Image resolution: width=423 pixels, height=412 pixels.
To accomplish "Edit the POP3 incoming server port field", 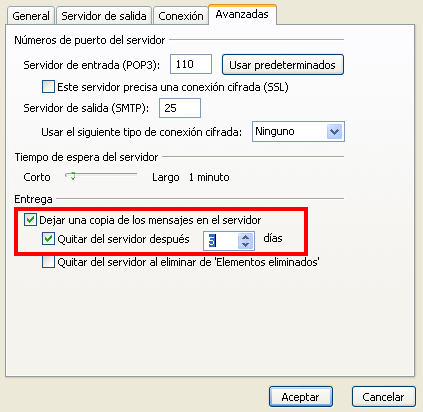I will [x=191, y=64].
